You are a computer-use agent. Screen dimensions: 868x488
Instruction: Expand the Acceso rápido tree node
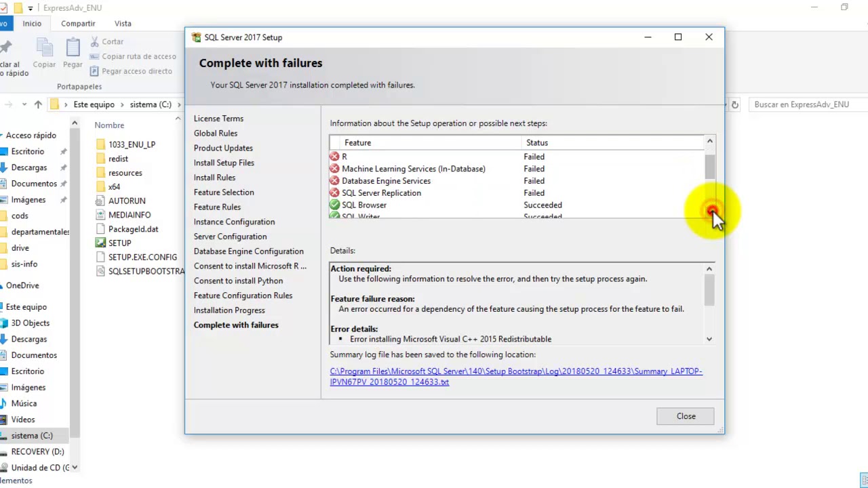0,136
